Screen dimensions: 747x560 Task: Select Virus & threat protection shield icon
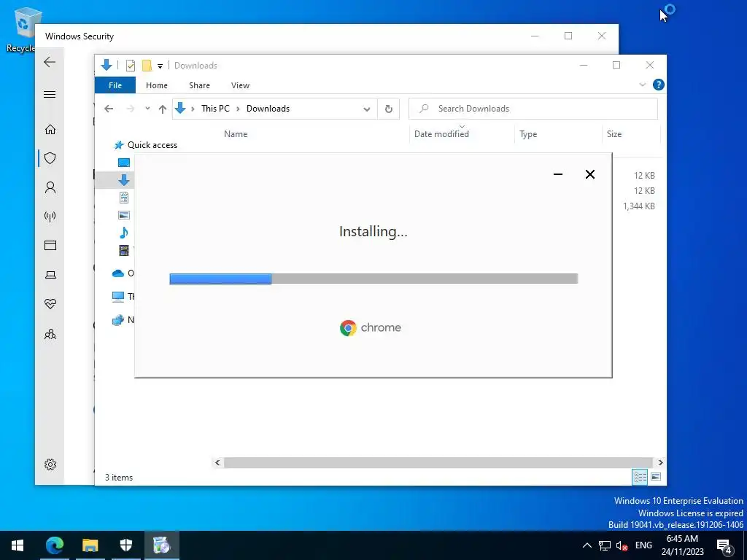[50, 158]
